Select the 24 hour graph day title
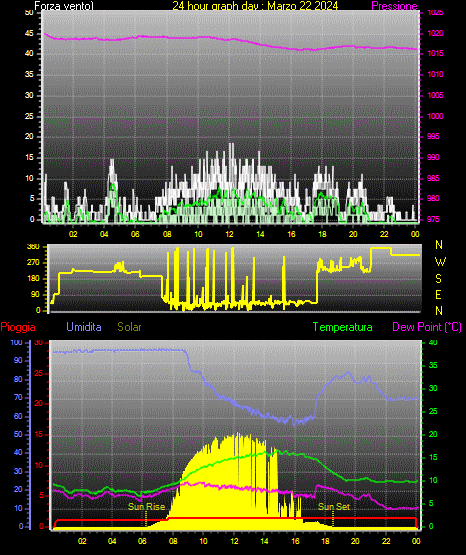The width and height of the screenshot is (466, 555). coord(255,6)
